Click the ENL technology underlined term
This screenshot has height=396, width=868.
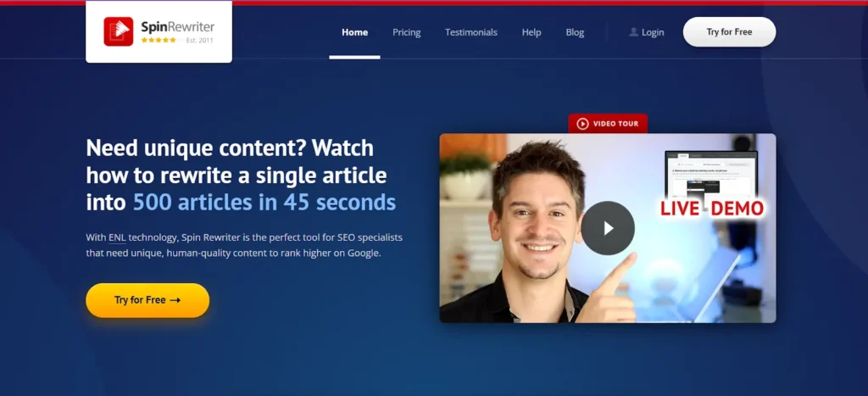pyautogui.click(x=117, y=237)
